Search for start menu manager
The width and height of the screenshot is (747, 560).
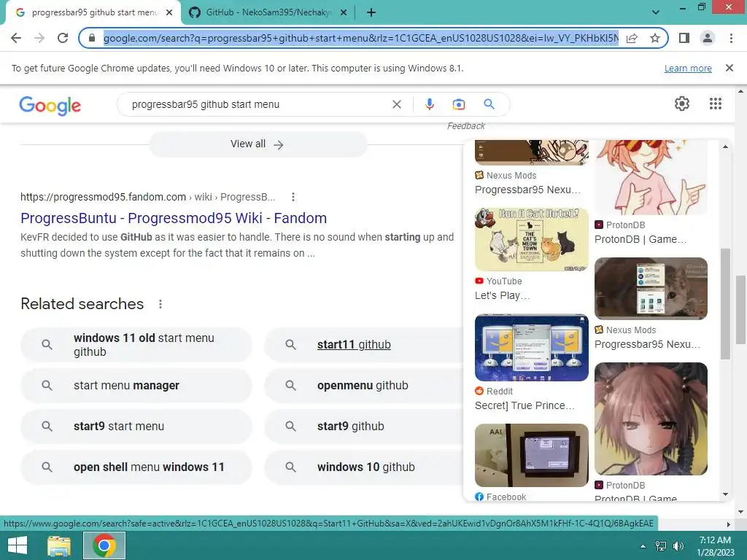click(x=136, y=385)
